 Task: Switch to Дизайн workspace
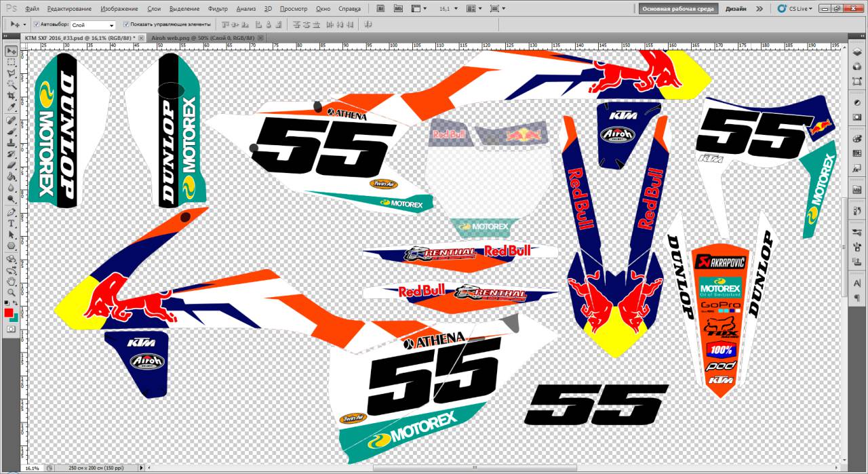tap(736, 9)
